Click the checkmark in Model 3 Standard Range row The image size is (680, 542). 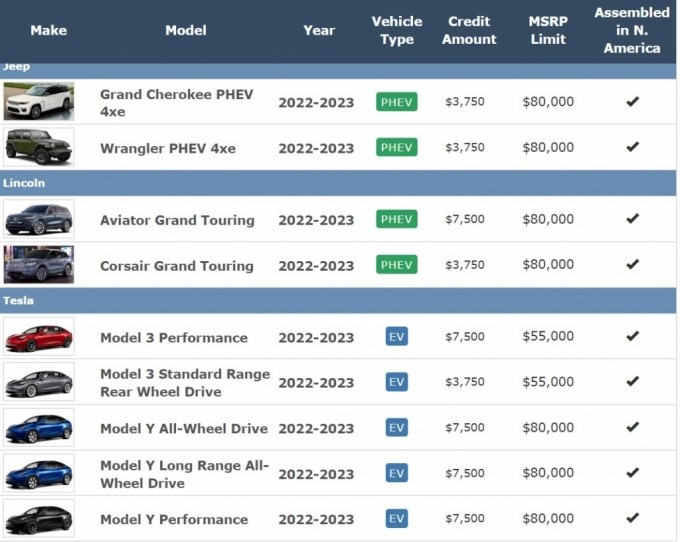[x=632, y=382]
